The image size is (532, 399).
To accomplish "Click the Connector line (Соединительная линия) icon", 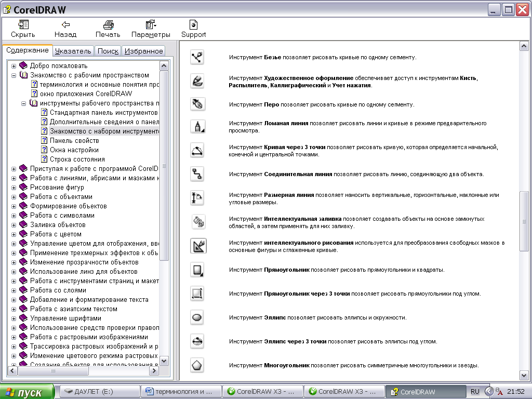I will click(x=197, y=174).
